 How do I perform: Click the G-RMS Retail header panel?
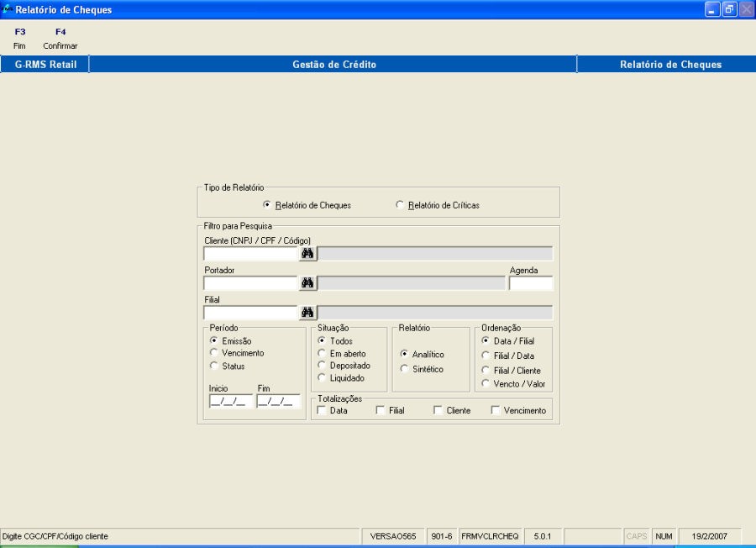click(x=45, y=64)
